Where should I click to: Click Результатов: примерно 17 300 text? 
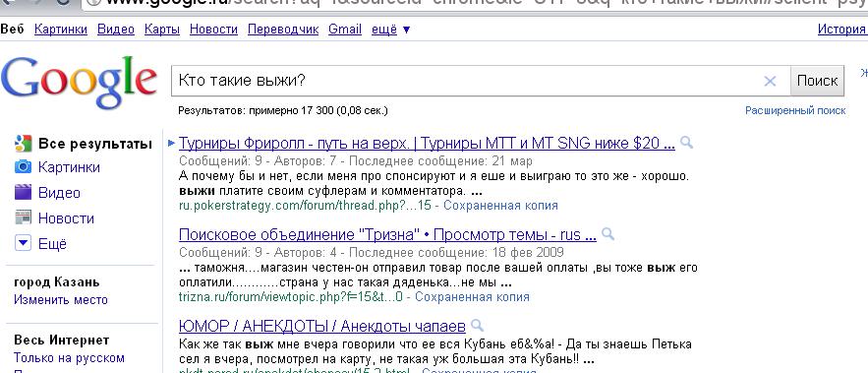point(283,111)
